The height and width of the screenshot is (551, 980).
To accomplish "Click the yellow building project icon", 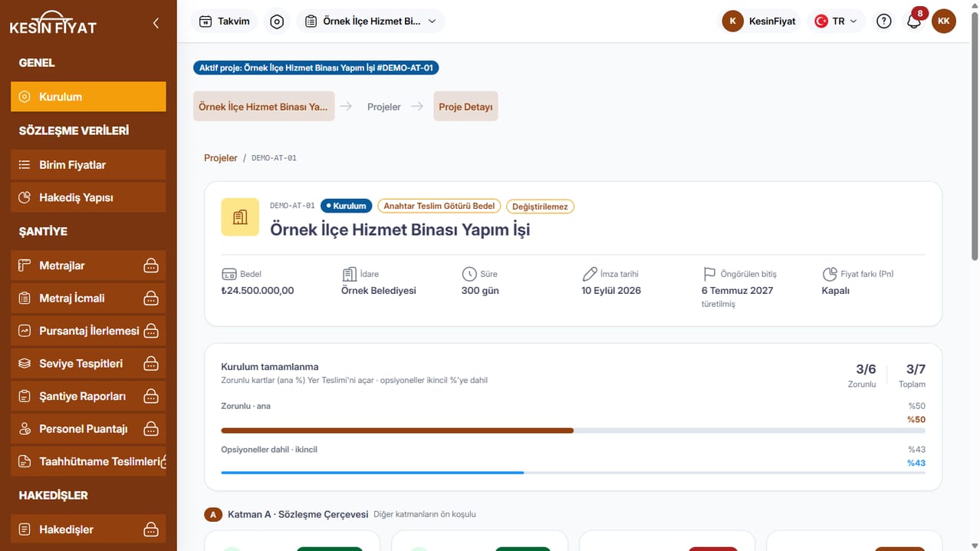I will [x=240, y=217].
